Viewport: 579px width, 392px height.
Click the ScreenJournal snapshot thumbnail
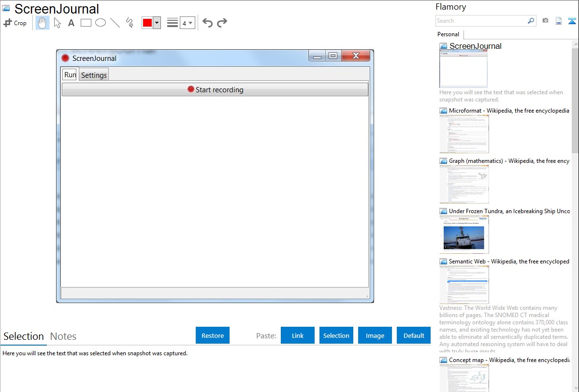tap(463, 69)
